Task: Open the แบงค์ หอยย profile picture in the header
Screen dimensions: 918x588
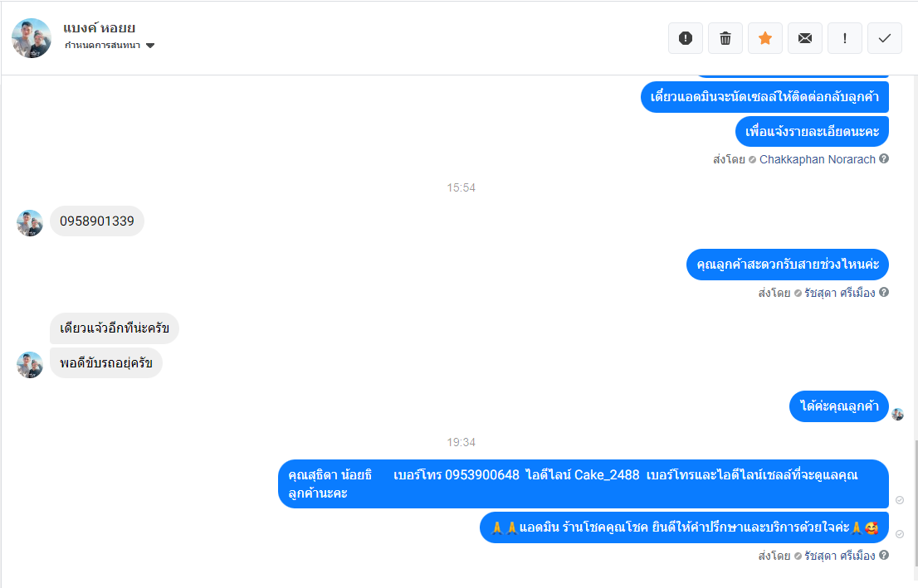Action: pos(32,38)
